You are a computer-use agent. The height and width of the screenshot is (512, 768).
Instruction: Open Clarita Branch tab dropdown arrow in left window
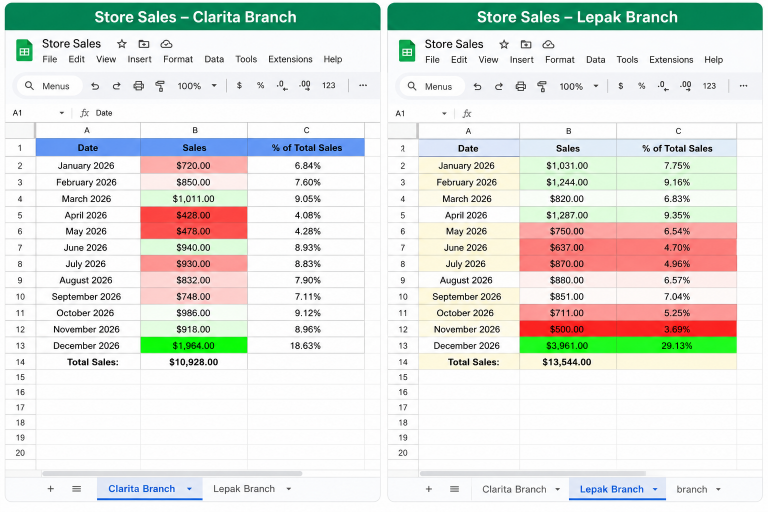tap(189, 488)
